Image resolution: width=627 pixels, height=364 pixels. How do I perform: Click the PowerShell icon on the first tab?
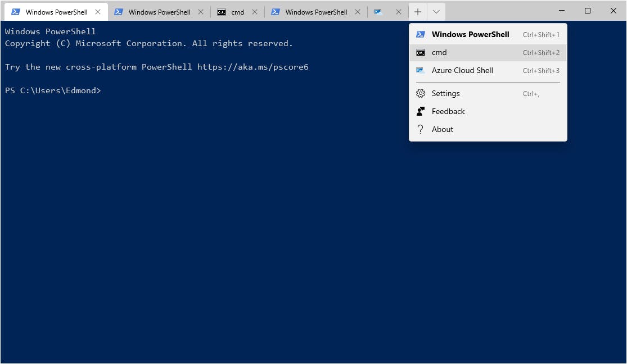pyautogui.click(x=16, y=12)
